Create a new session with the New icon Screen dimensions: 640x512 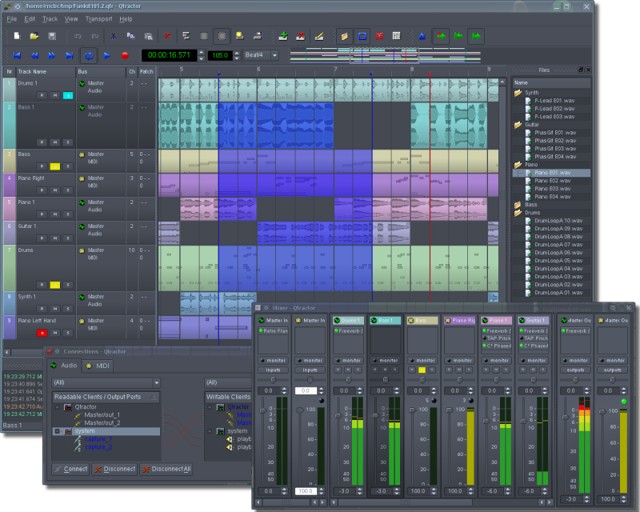pos(17,36)
